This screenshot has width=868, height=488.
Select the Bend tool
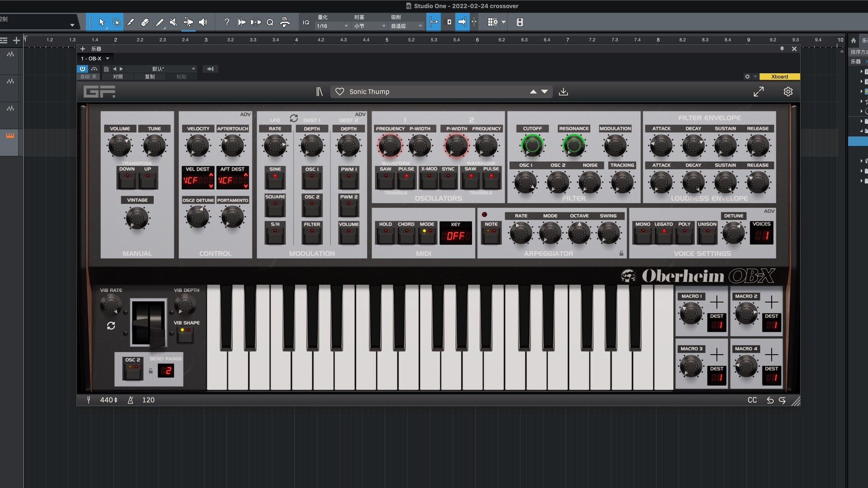click(x=188, y=22)
